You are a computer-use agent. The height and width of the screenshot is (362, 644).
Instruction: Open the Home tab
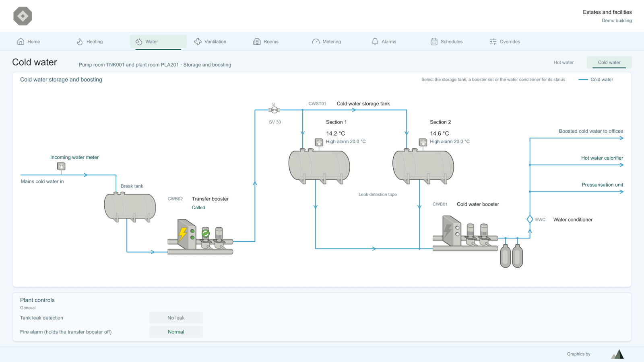(x=29, y=41)
